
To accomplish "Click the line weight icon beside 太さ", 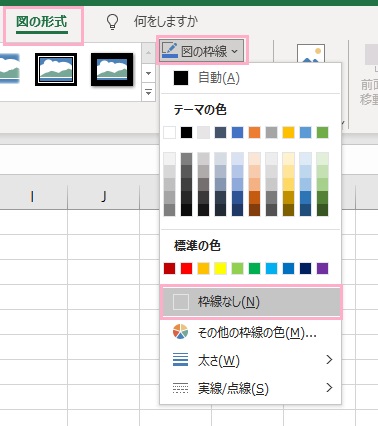I will [180, 360].
